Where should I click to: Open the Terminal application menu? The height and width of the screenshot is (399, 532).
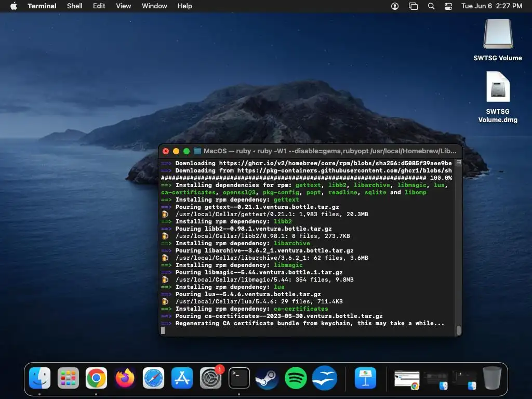click(x=42, y=6)
